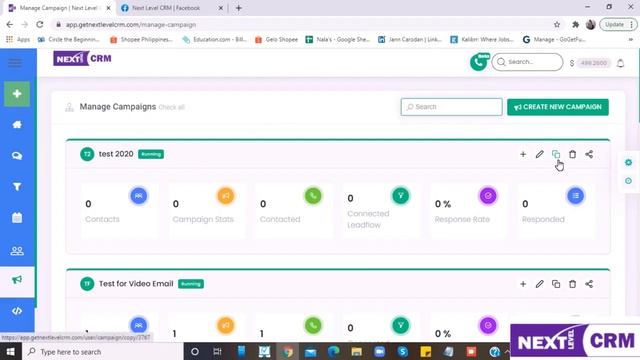Add to Test for Video Email with plus icon
Viewport: 640px width, 360px height.
pyautogui.click(x=523, y=284)
